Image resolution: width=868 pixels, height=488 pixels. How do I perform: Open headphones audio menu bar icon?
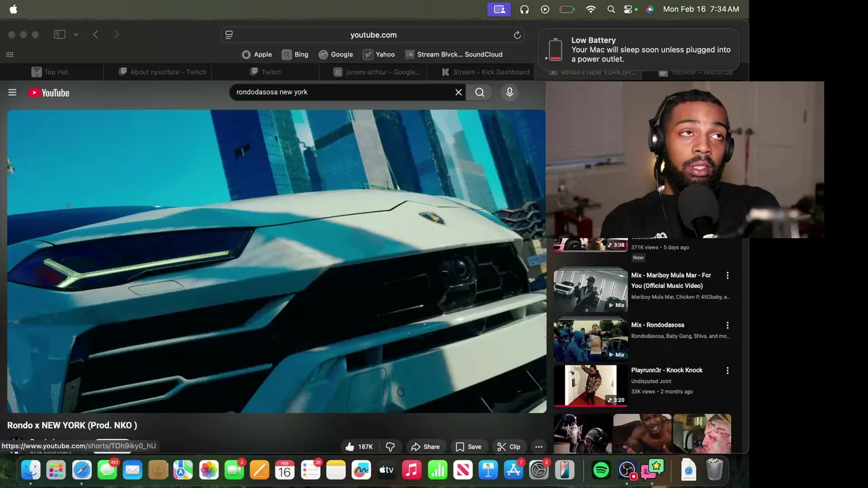coord(524,9)
